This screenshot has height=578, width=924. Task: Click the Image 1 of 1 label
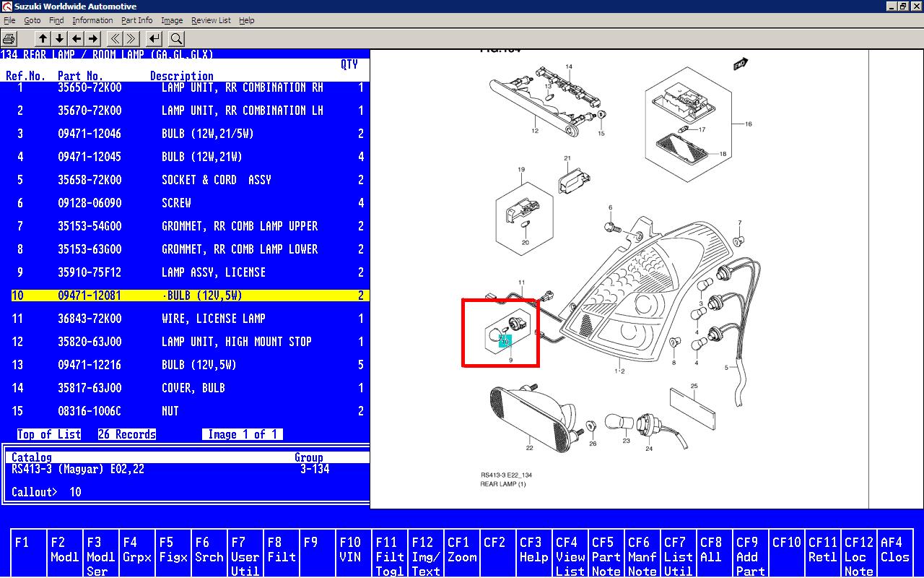[x=243, y=434]
